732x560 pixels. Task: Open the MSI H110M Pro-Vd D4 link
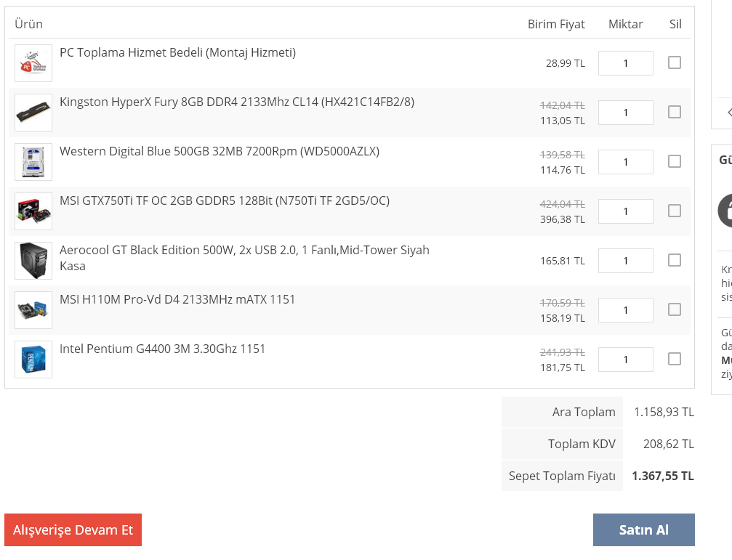pyautogui.click(x=177, y=299)
